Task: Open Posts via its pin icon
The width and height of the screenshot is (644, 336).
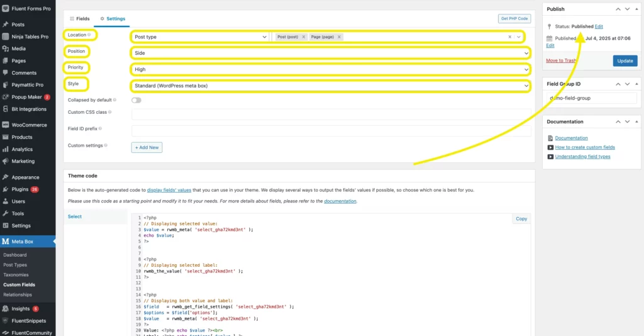Action: coord(5,25)
